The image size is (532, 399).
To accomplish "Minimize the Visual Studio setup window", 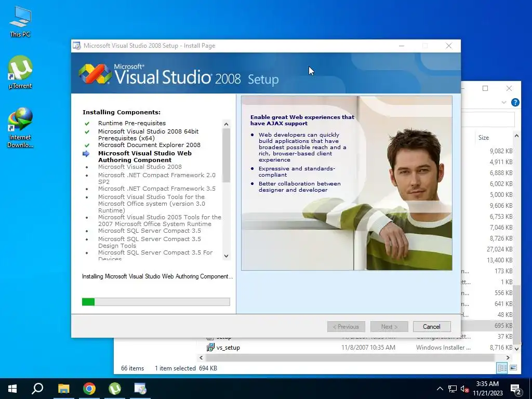I will (402, 46).
